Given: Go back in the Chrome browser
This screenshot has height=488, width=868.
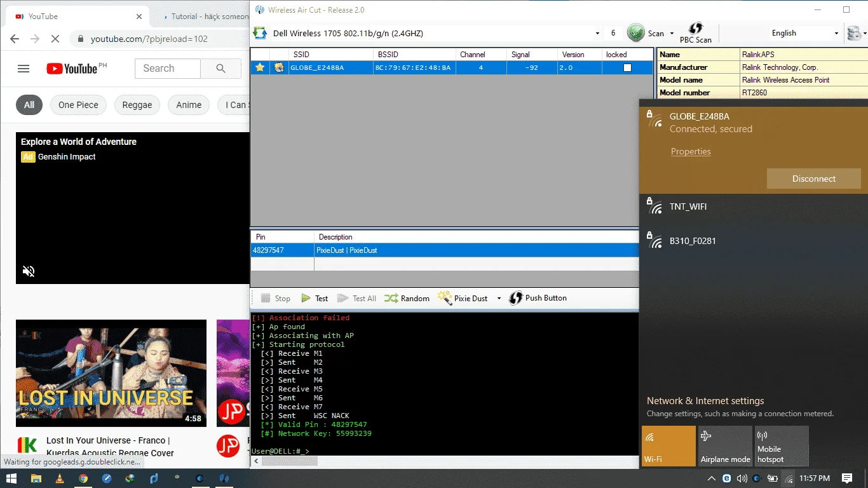Looking at the screenshot, I should coord(15,39).
